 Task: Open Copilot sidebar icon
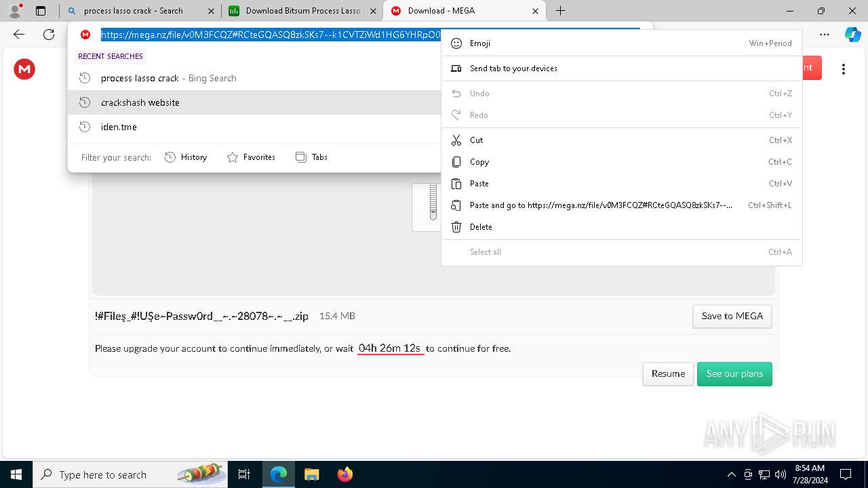[852, 35]
